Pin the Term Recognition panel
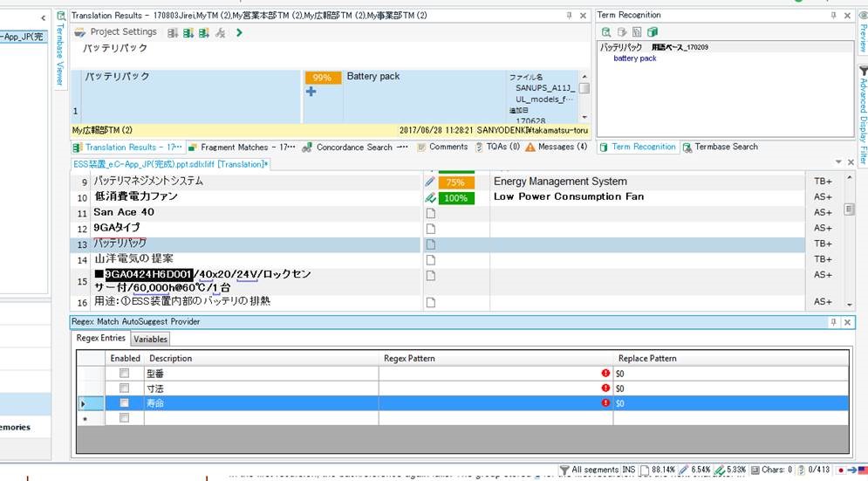 (834, 16)
